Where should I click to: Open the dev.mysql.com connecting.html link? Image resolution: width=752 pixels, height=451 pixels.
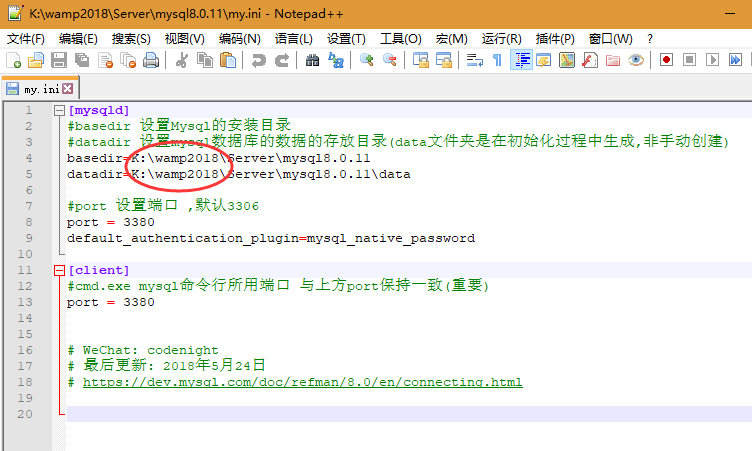point(303,382)
